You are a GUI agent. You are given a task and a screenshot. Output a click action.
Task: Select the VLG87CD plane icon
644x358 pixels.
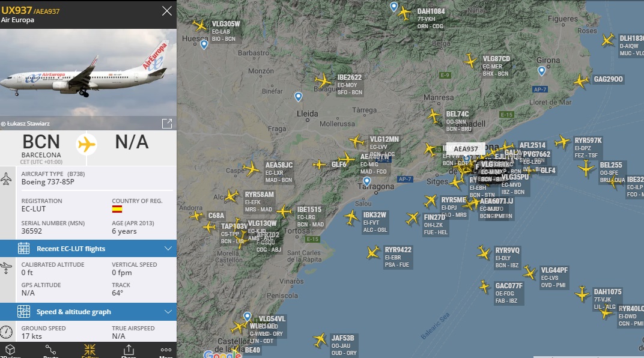pyautogui.click(x=470, y=61)
